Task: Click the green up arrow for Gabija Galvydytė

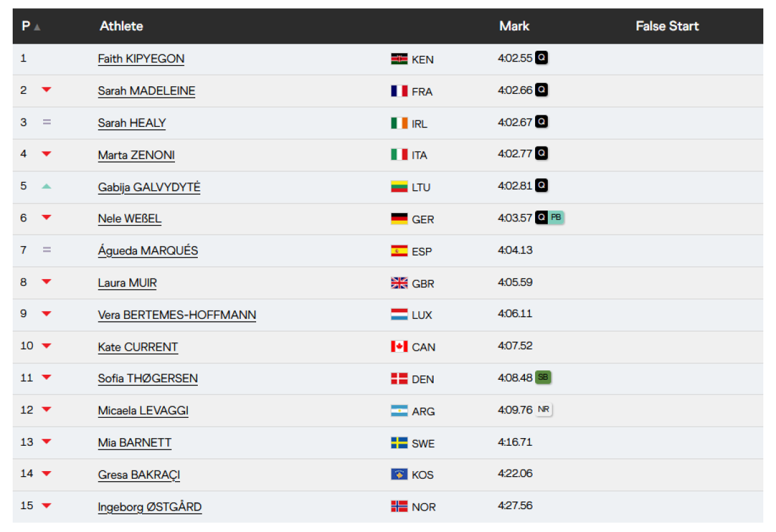Action: tap(46, 186)
